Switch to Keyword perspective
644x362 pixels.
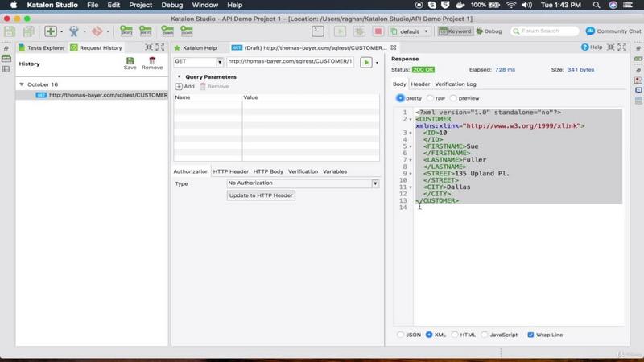(455, 31)
